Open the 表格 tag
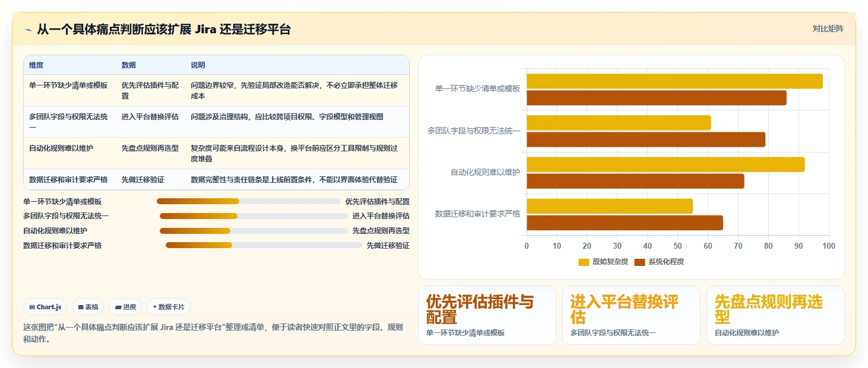The width and height of the screenshot is (868, 368). [88, 307]
